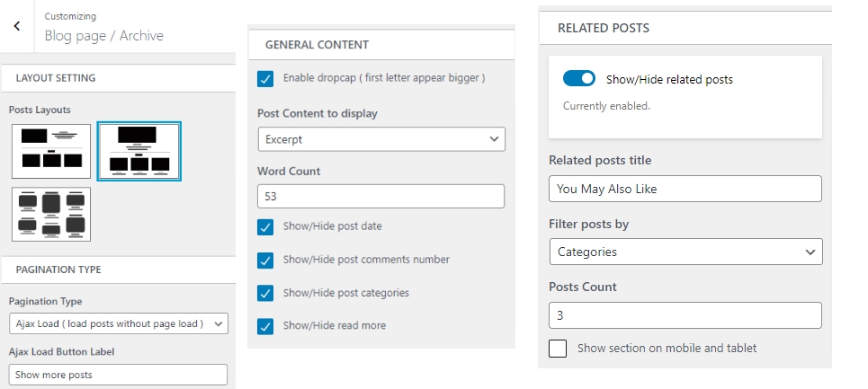Switch off Show/Hide related posts toggle
868x389 pixels.
click(x=579, y=79)
